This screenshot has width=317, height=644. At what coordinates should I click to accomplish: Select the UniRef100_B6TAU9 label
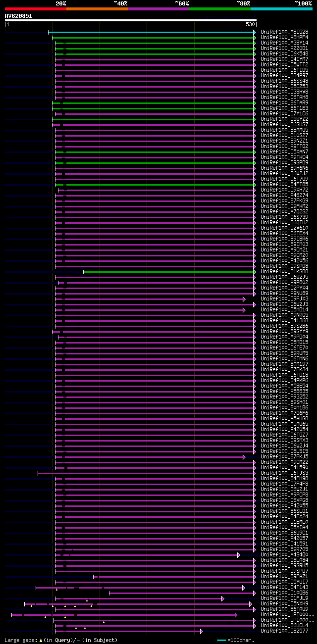point(284,609)
